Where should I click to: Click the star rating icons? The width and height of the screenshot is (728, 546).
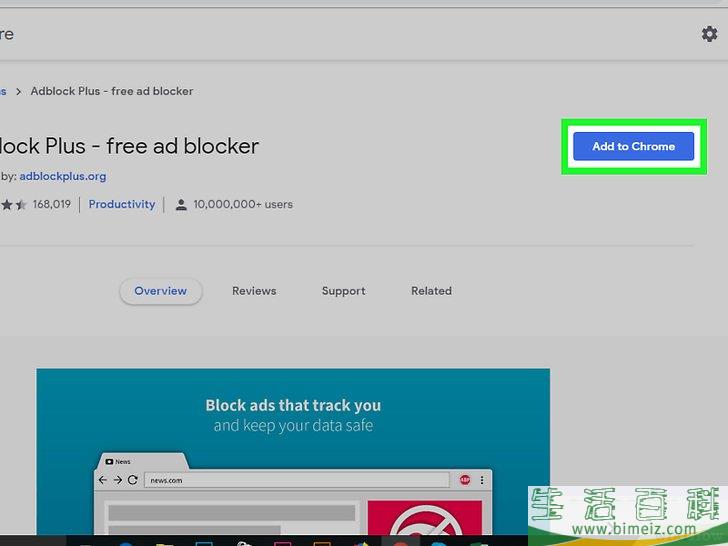point(13,204)
